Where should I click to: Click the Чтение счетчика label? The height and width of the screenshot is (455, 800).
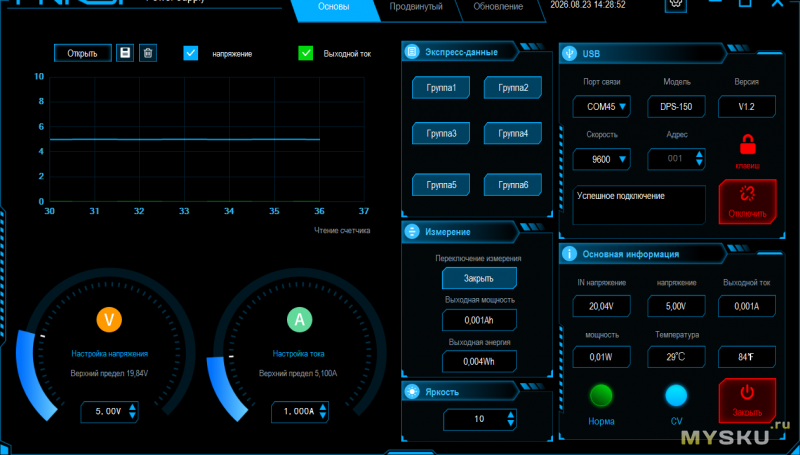342,231
